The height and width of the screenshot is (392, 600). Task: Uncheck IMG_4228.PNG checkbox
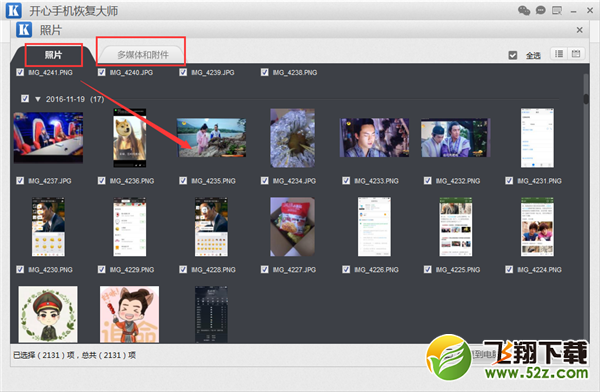183,270
